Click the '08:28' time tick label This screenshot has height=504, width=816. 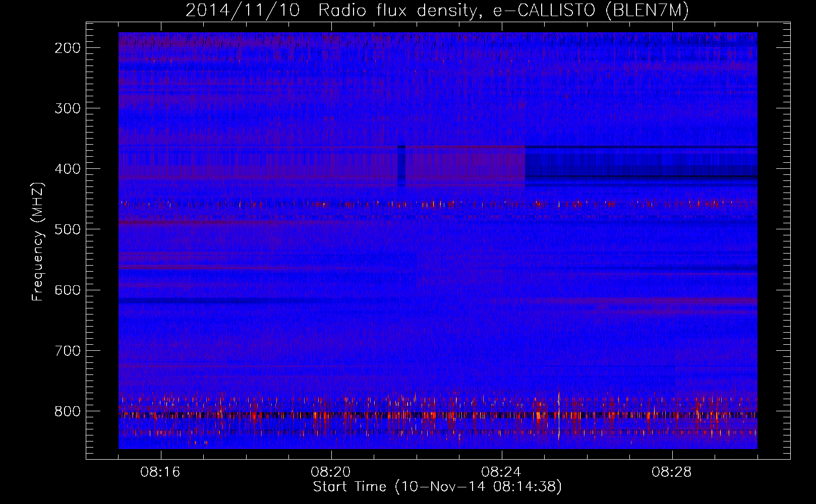[672, 472]
